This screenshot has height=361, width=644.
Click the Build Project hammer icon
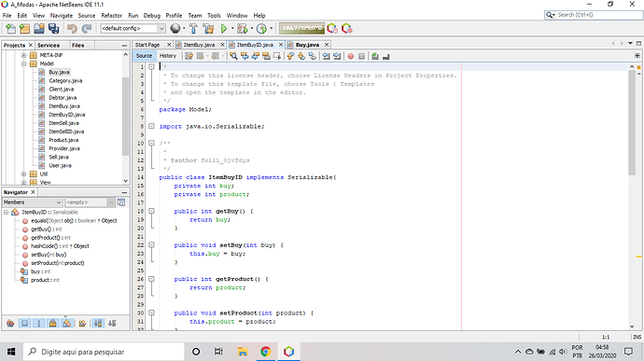click(193, 28)
